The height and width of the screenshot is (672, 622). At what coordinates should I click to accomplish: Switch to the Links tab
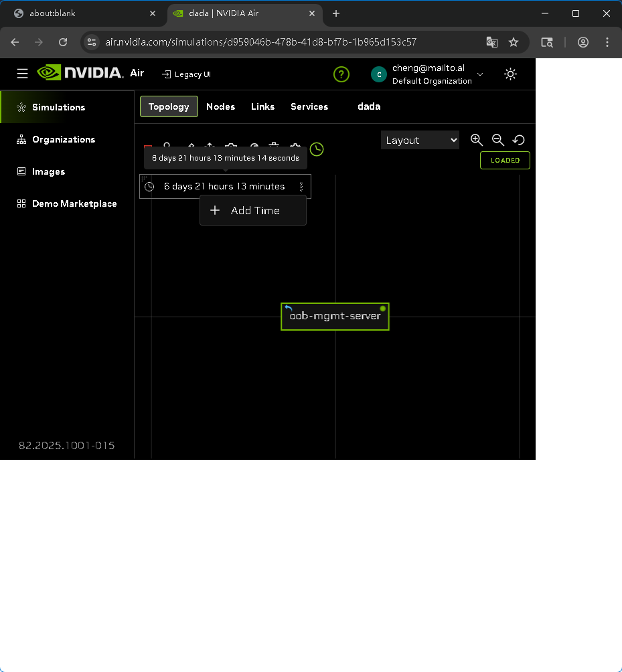(262, 106)
